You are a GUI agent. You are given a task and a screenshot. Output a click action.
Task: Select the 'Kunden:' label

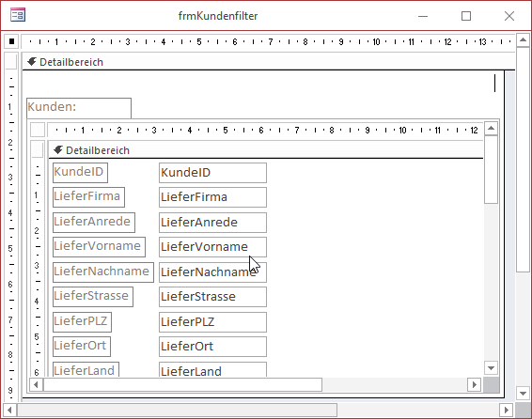tap(79, 108)
